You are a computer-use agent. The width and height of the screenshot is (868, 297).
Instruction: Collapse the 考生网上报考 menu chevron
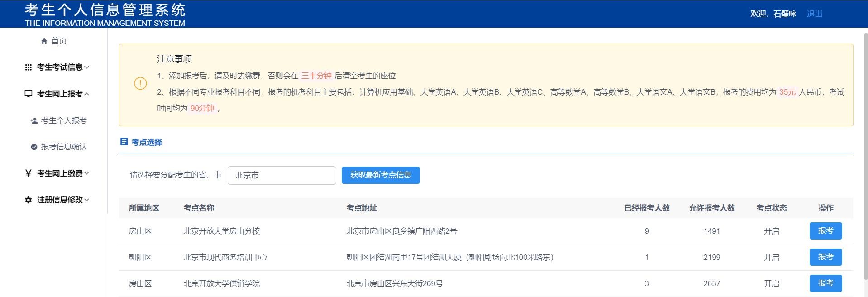87,94
